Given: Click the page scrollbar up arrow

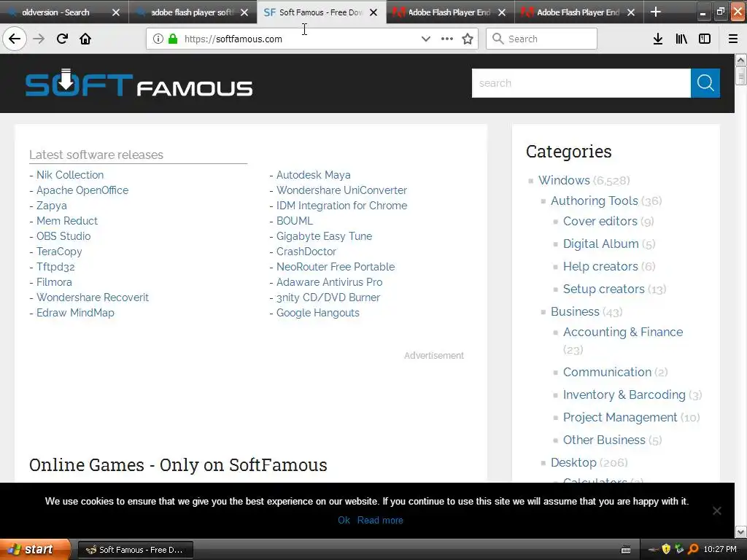Looking at the screenshot, I should 741,60.
